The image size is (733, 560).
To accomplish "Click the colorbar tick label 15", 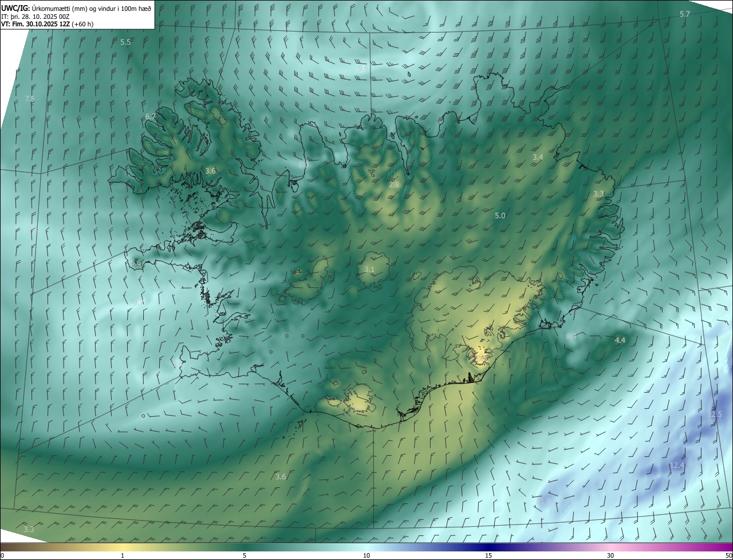I will pyautogui.click(x=488, y=555).
